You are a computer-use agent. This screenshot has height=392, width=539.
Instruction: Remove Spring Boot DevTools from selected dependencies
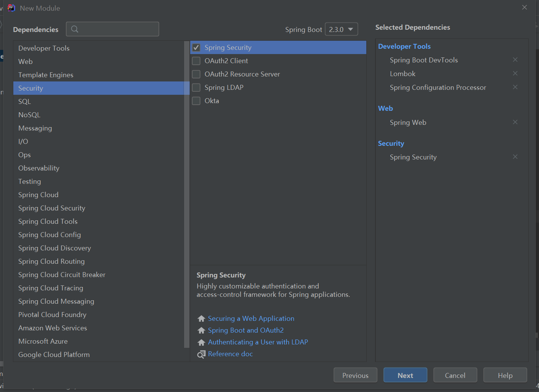[x=515, y=60]
